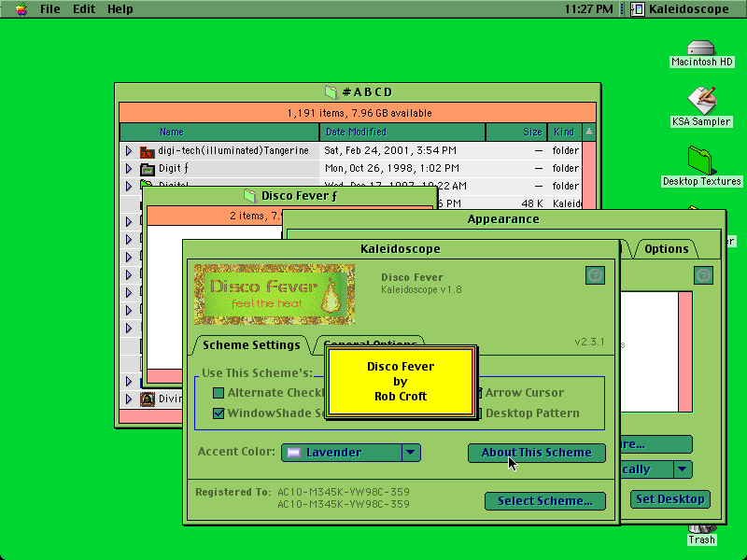Sort the list by Size column
This screenshot has height=560, width=747.
pyautogui.click(x=516, y=132)
